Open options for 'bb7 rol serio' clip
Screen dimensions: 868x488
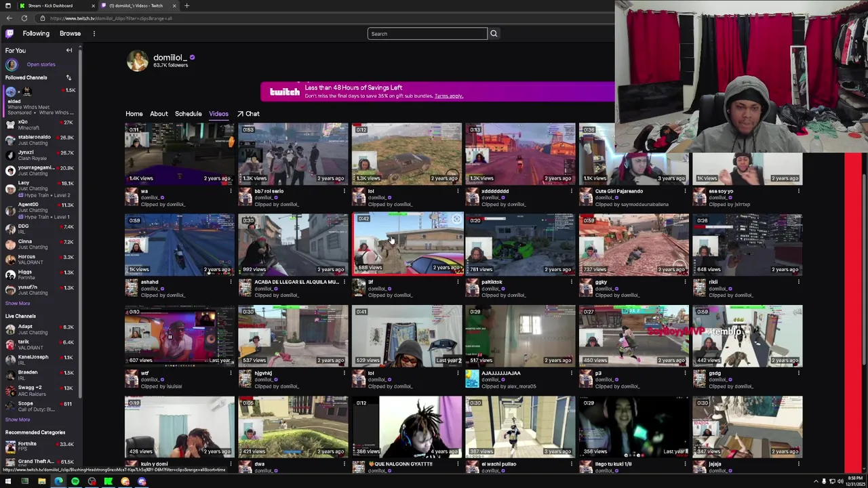pyautogui.click(x=344, y=191)
